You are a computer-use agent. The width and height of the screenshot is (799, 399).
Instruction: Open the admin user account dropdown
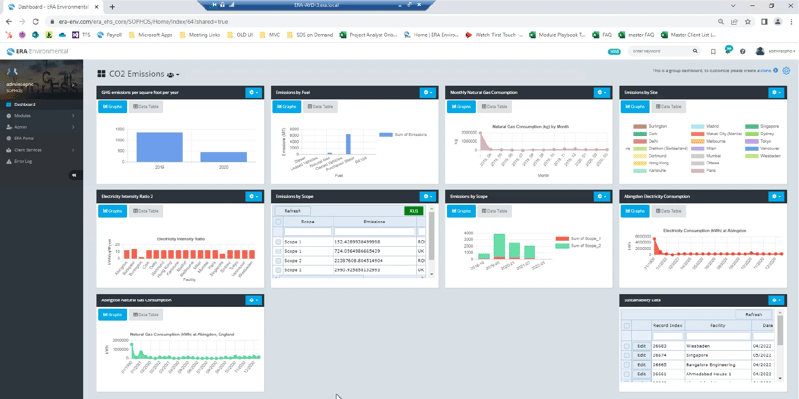(x=775, y=51)
